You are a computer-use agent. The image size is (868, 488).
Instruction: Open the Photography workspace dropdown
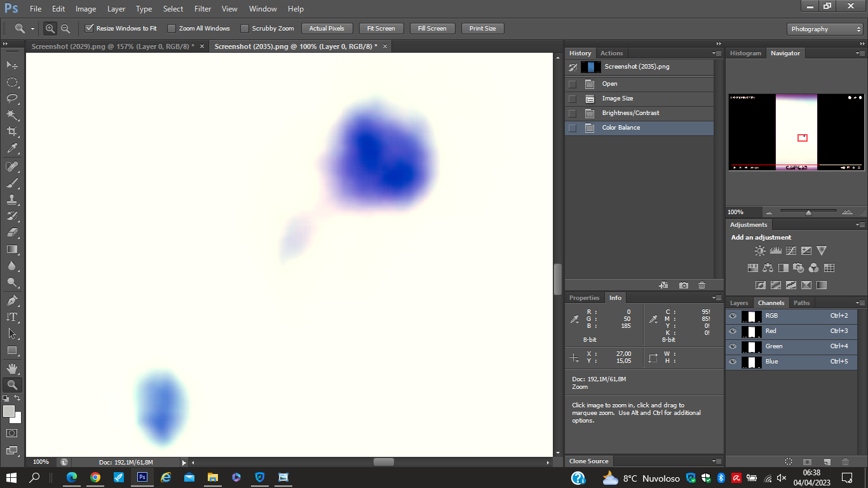point(825,29)
